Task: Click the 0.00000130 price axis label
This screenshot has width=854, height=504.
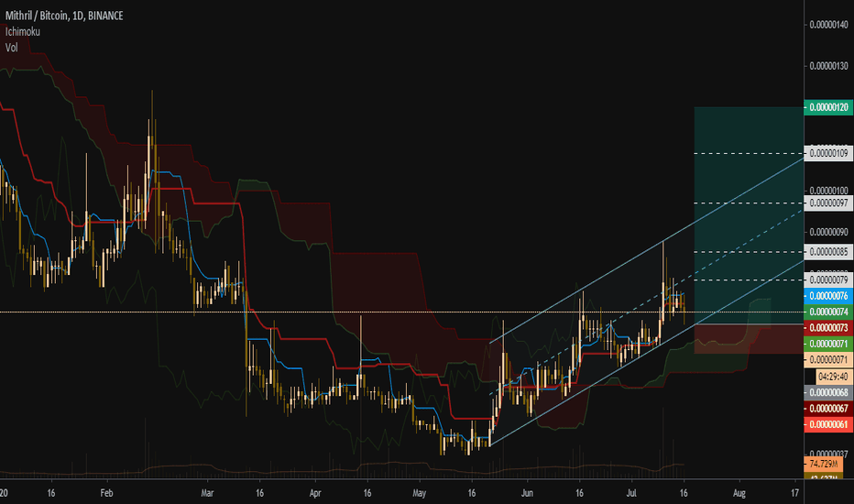Action: [x=828, y=66]
